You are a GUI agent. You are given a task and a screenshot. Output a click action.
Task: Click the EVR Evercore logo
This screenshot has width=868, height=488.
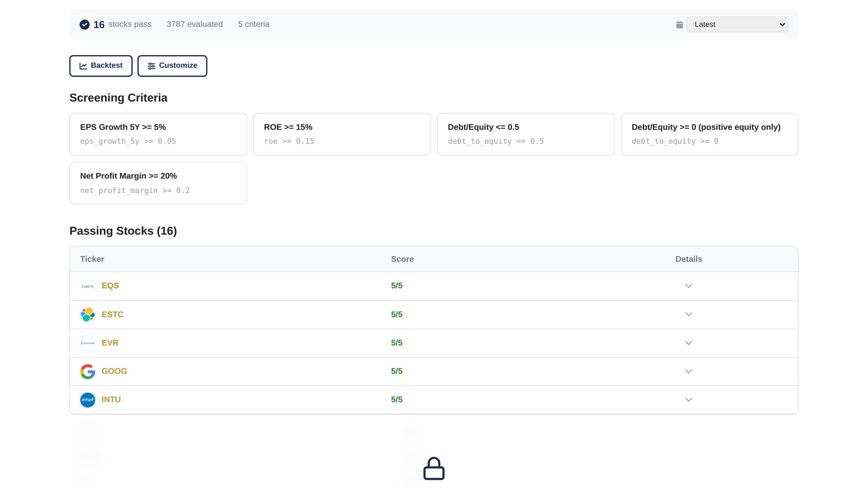pos(88,343)
